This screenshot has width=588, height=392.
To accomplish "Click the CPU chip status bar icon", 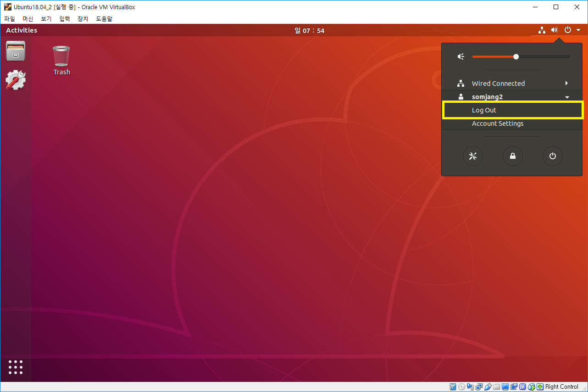I will click(523, 386).
